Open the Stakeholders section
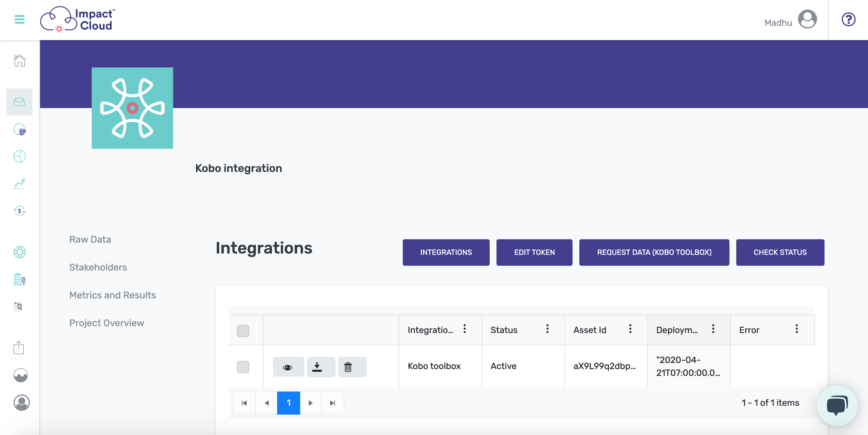868x435 pixels. click(x=98, y=267)
